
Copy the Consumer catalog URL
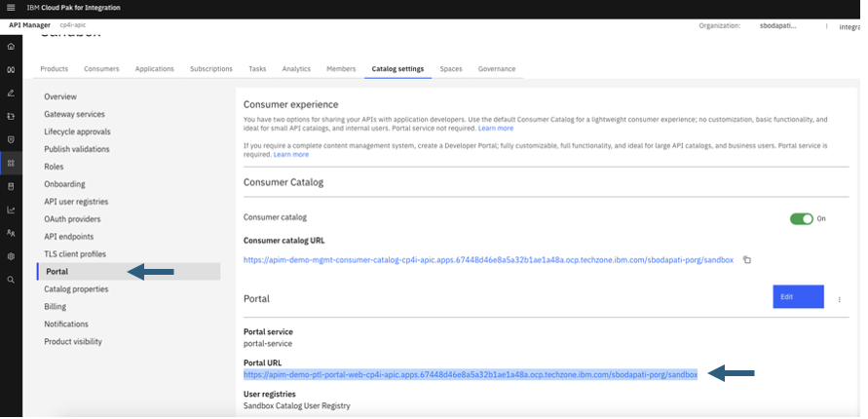click(x=747, y=260)
